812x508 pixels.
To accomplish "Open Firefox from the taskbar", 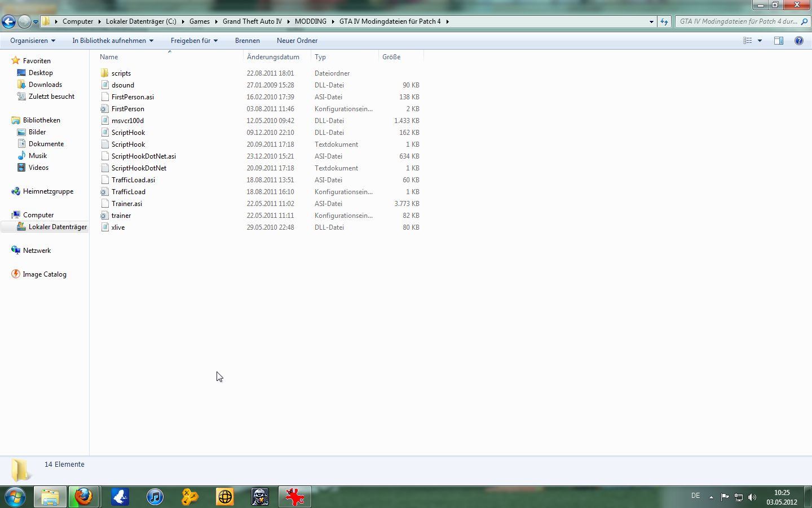I will [84, 497].
